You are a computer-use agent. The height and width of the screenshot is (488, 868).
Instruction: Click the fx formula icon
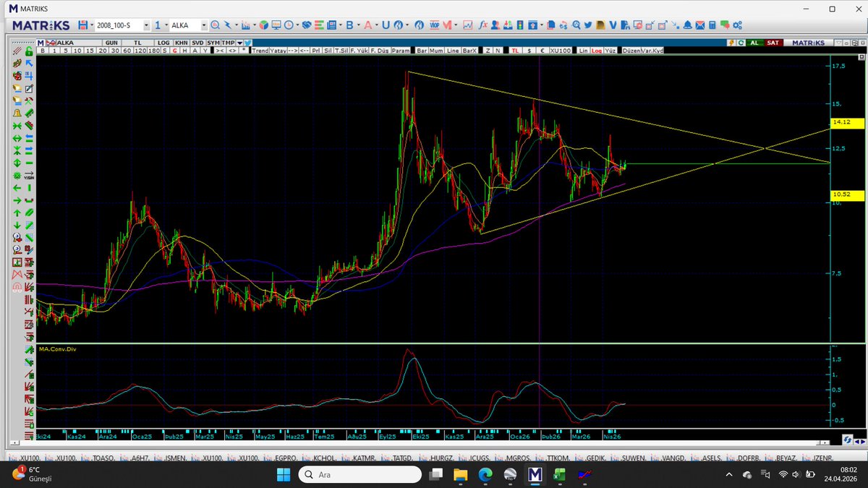482,25
